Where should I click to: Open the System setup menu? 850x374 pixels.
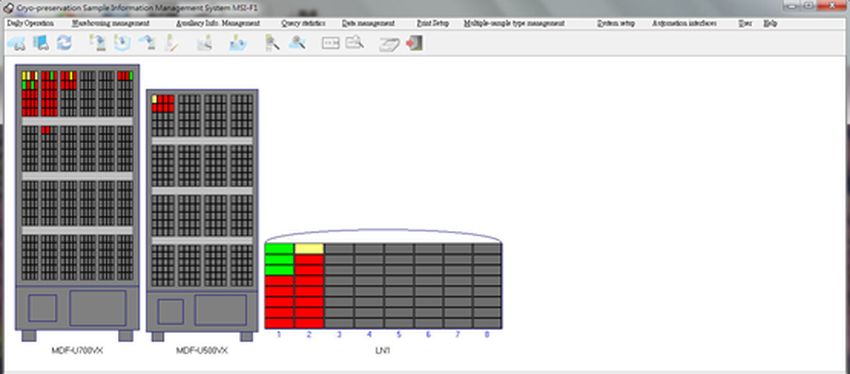click(x=616, y=23)
